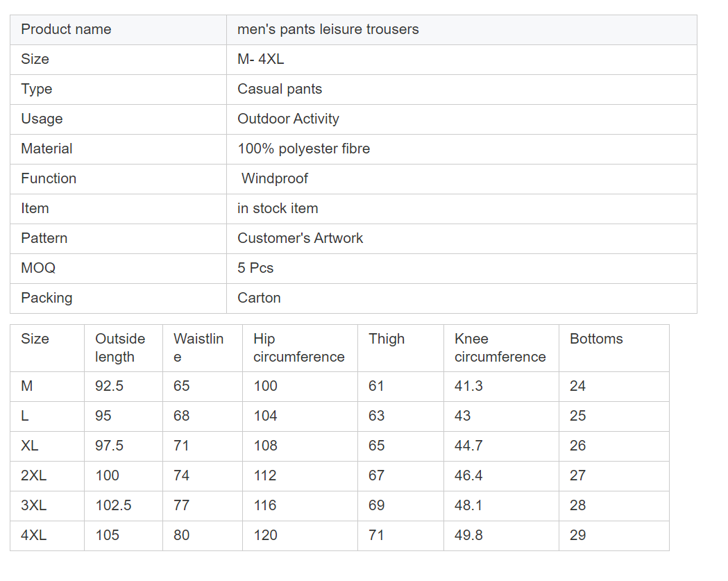
Task: Click the 'Hip circumference' column header
Action: (x=298, y=348)
